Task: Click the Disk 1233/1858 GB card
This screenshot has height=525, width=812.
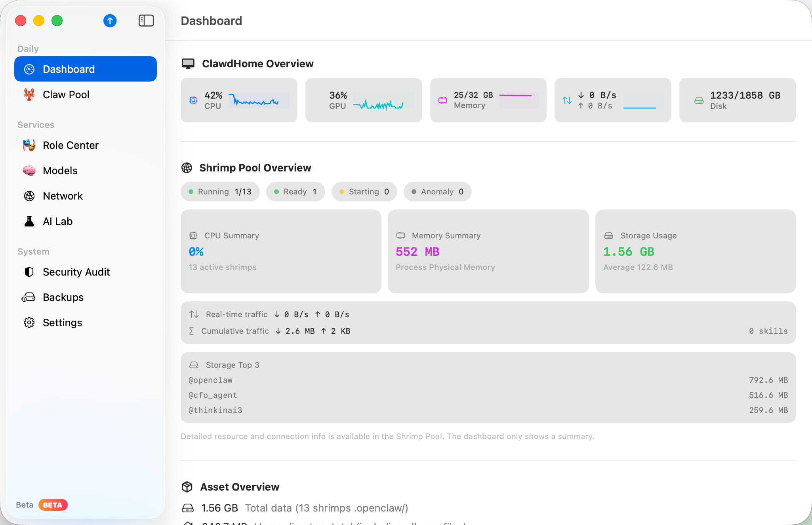Action: 737,100
